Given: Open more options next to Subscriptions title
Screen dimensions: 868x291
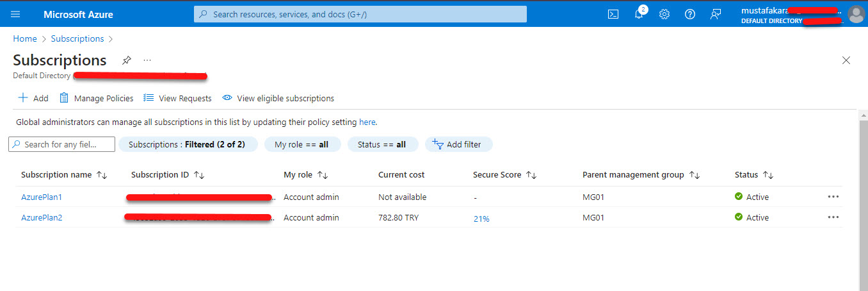Looking at the screenshot, I should coord(147,60).
